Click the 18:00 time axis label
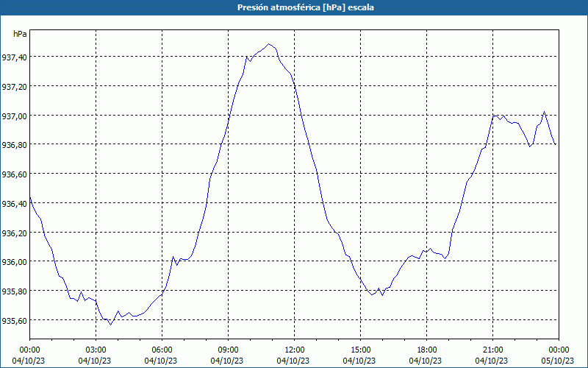588x368 pixels. pyautogui.click(x=427, y=350)
